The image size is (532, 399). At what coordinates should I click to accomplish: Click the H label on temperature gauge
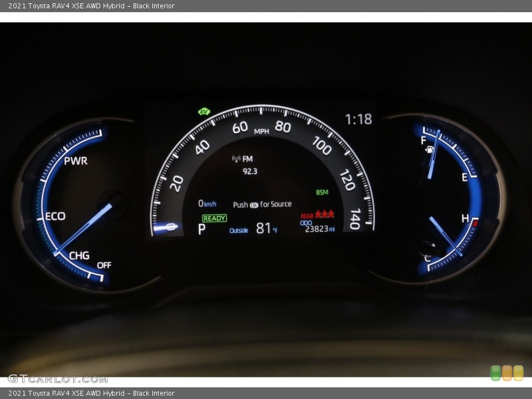pos(465,218)
